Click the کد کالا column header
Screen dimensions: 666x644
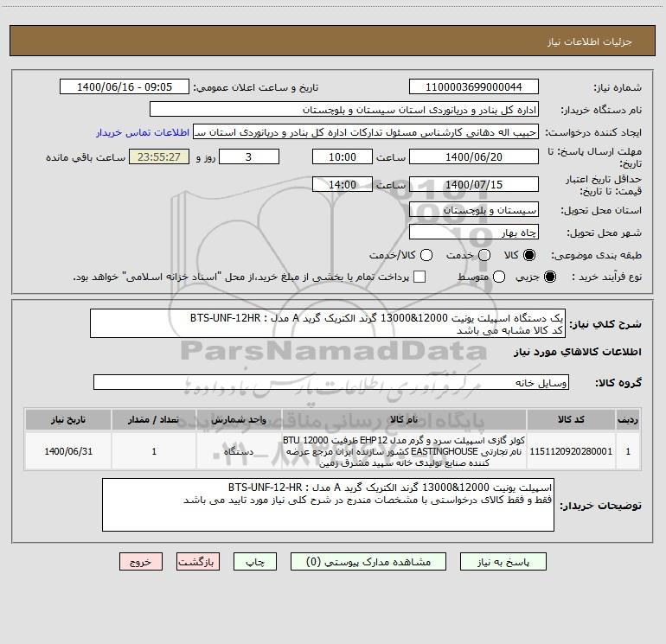(x=571, y=419)
